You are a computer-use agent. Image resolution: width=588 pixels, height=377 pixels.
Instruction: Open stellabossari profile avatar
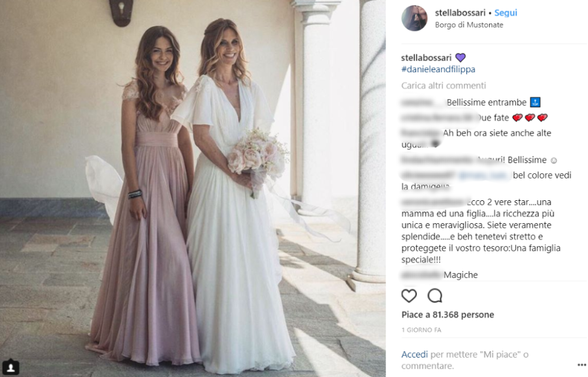(415, 18)
